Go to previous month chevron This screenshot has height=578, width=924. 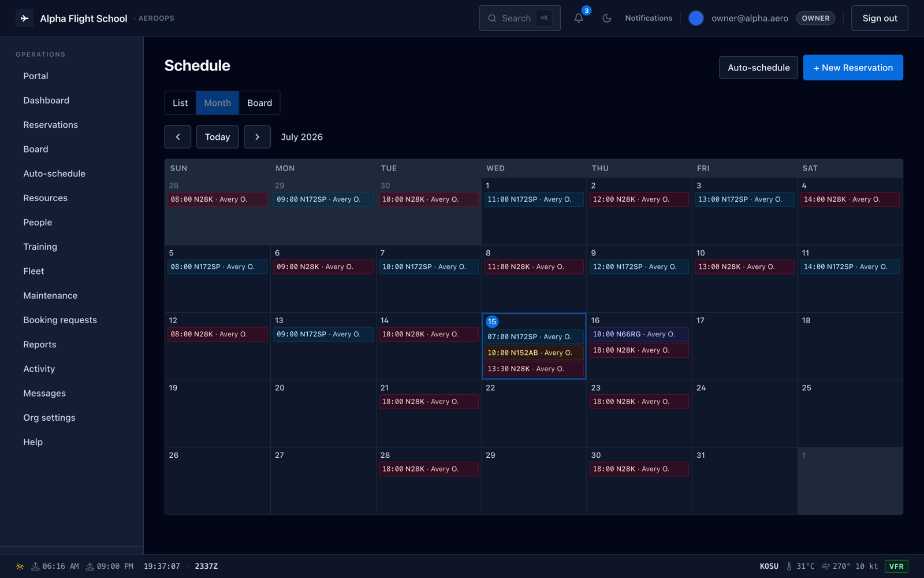[x=178, y=137]
